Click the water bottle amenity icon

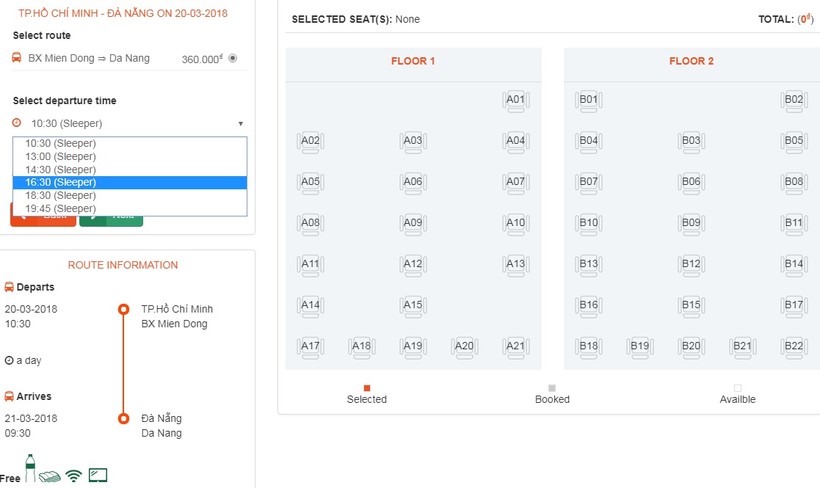(30, 468)
